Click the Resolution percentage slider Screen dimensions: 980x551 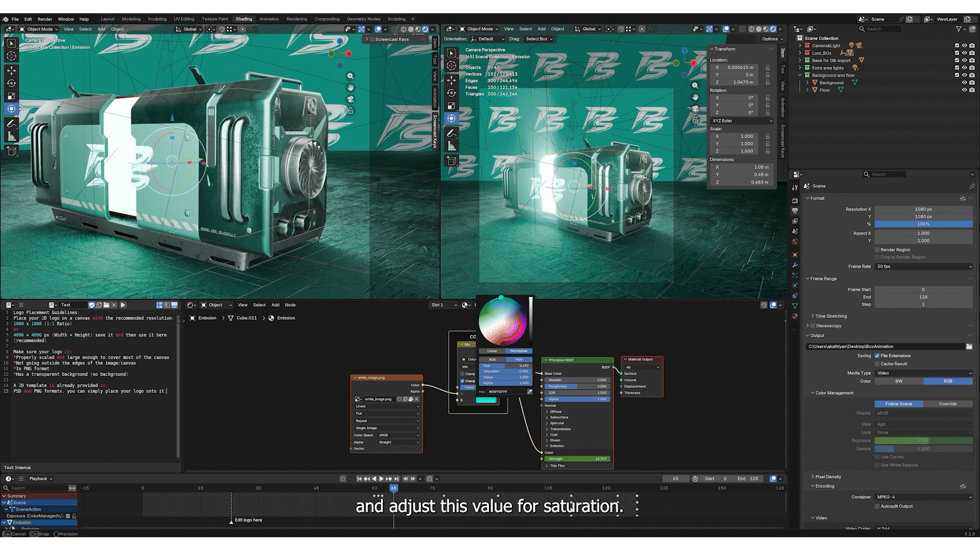[923, 224]
